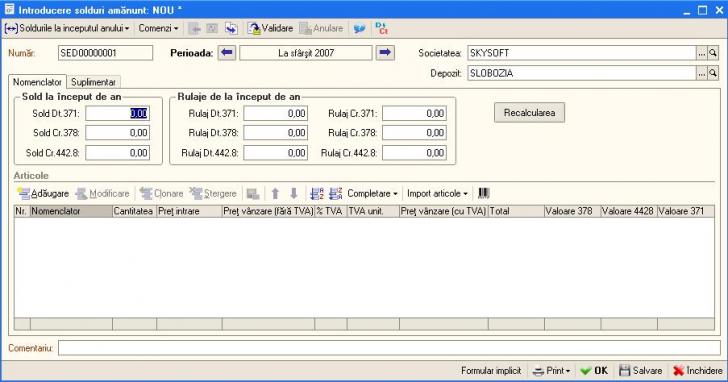Open the Comenzi dropdown menu
The image size is (728, 382).
click(158, 28)
